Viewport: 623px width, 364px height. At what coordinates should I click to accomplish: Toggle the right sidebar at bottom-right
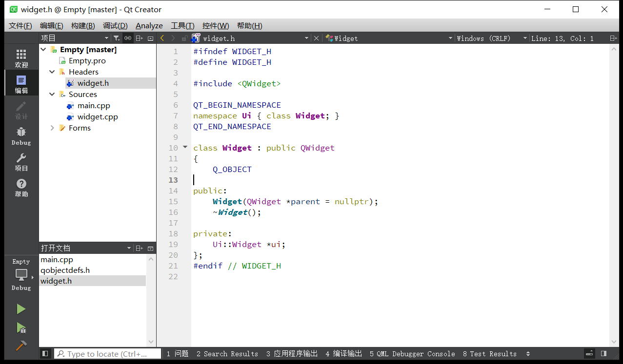pos(603,354)
